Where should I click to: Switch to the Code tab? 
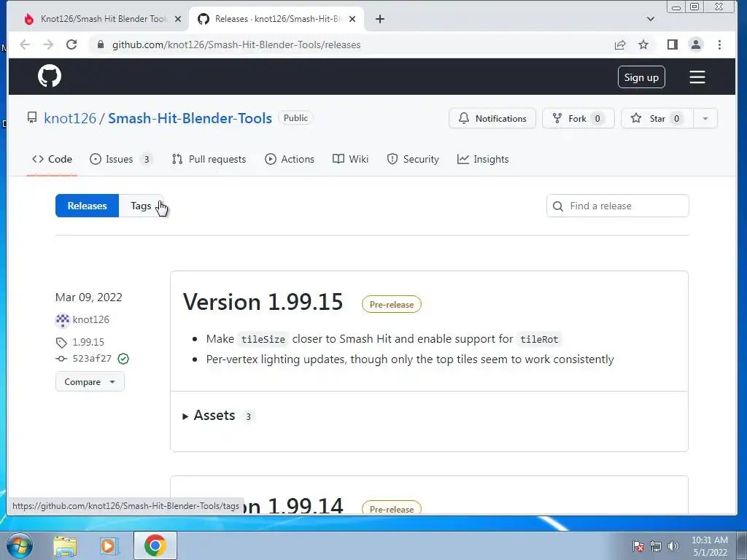tap(52, 159)
